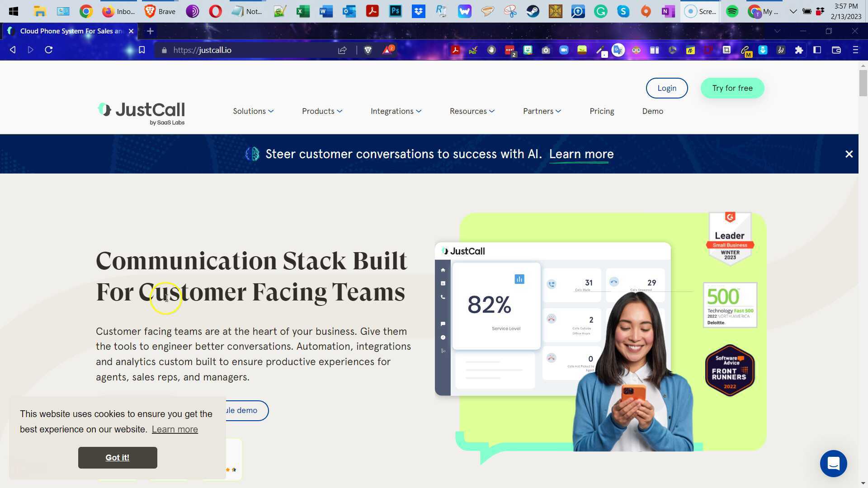Click the share icon in the address bar
This screenshot has height=488, width=868.
pyautogui.click(x=342, y=50)
